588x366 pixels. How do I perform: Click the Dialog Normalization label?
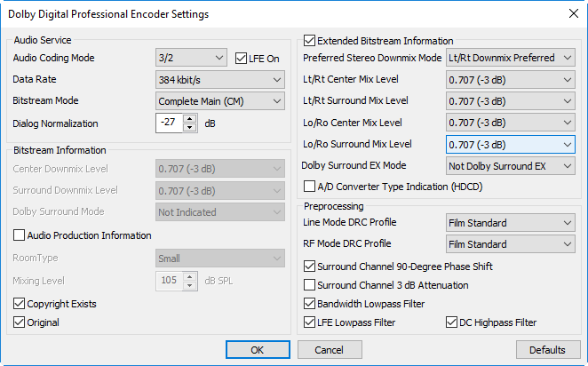pyautogui.click(x=55, y=123)
